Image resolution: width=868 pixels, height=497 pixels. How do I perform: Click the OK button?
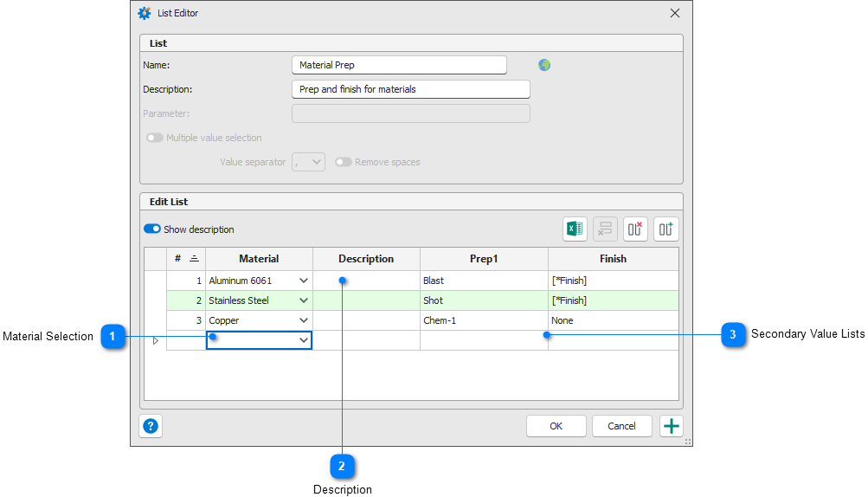[556, 426]
